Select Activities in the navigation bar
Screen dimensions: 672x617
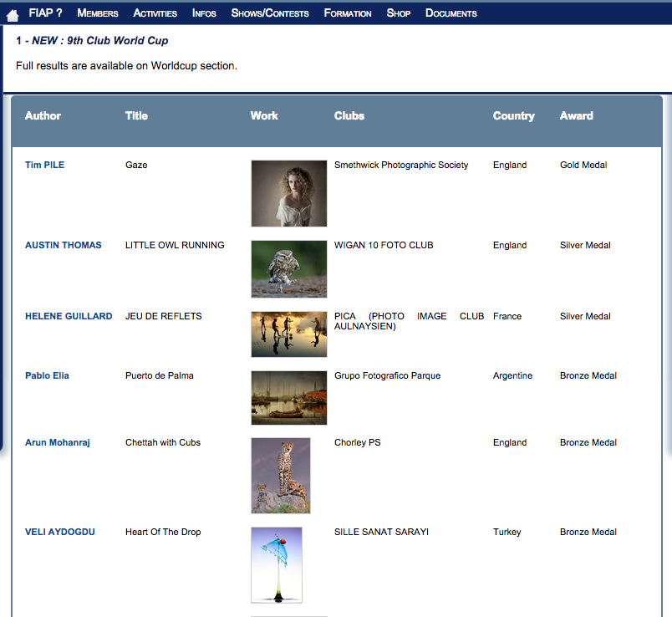pos(155,13)
